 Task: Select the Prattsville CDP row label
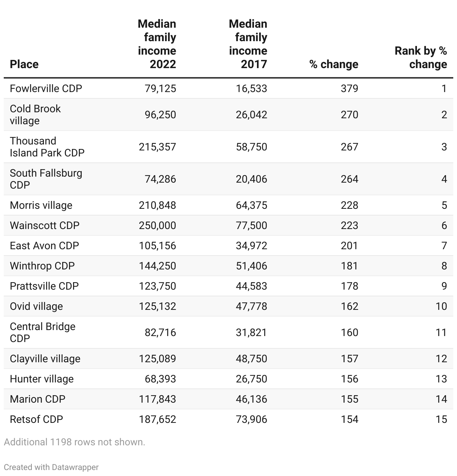point(44,286)
